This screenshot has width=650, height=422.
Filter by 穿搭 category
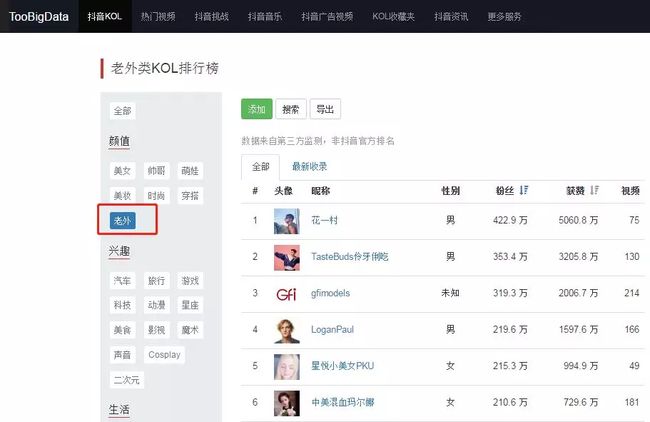click(190, 195)
